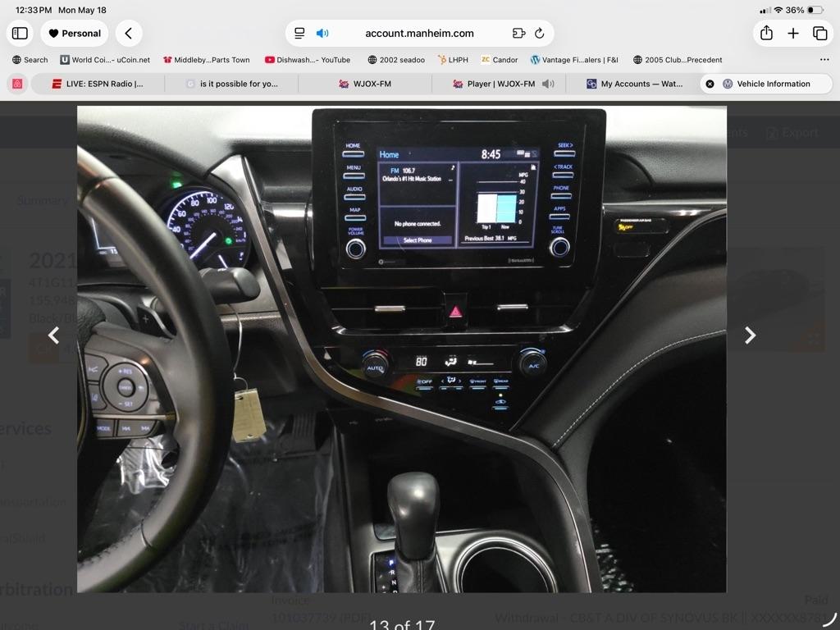Add a new tab

[793, 33]
